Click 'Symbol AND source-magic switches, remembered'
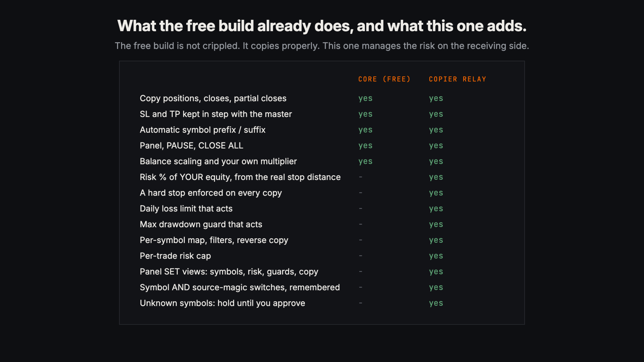Image resolution: width=644 pixels, height=362 pixels. [x=240, y=287]
